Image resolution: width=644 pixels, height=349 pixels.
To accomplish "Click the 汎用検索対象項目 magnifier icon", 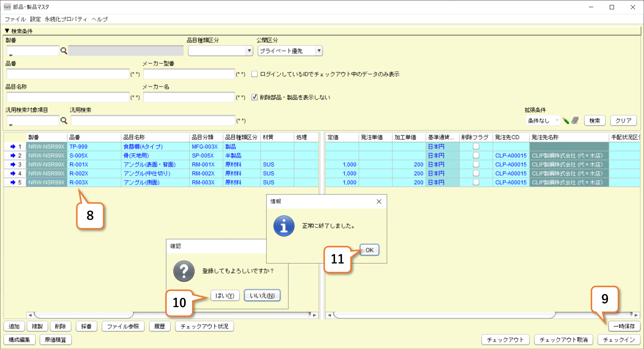I will pos(64,121).
